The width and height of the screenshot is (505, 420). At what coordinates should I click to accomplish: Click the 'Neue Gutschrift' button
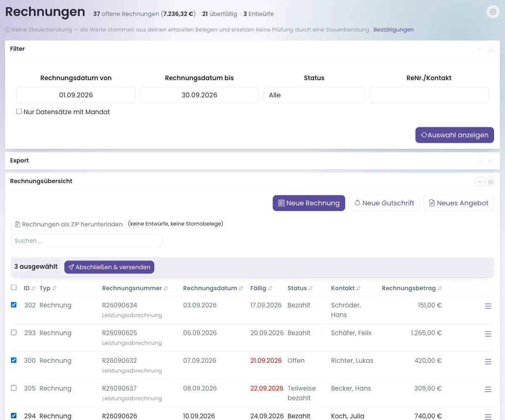point(384,203)
